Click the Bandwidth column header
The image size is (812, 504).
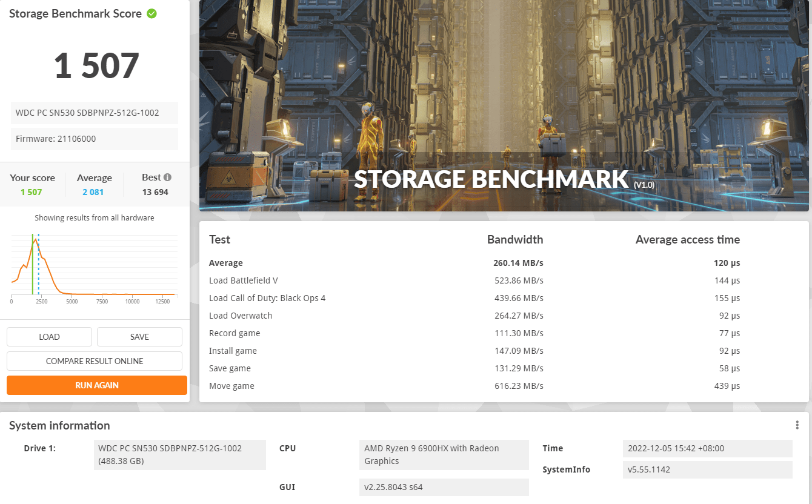point(515,239)
